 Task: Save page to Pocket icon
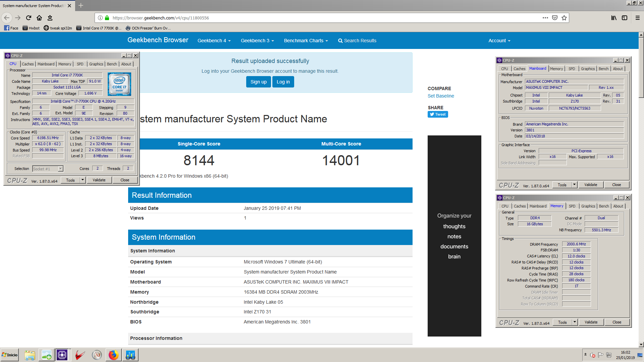coord(555,18)
